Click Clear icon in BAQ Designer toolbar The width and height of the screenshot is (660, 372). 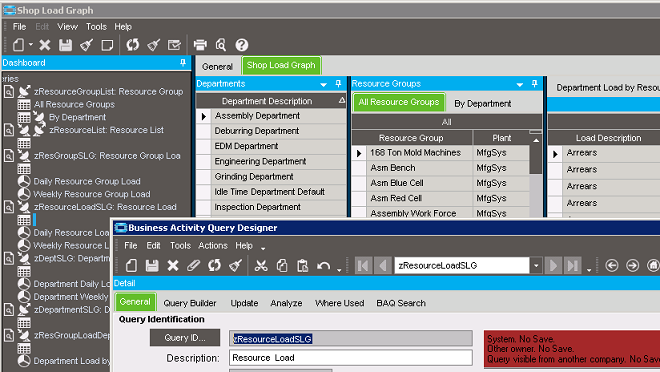click(235, 266)
